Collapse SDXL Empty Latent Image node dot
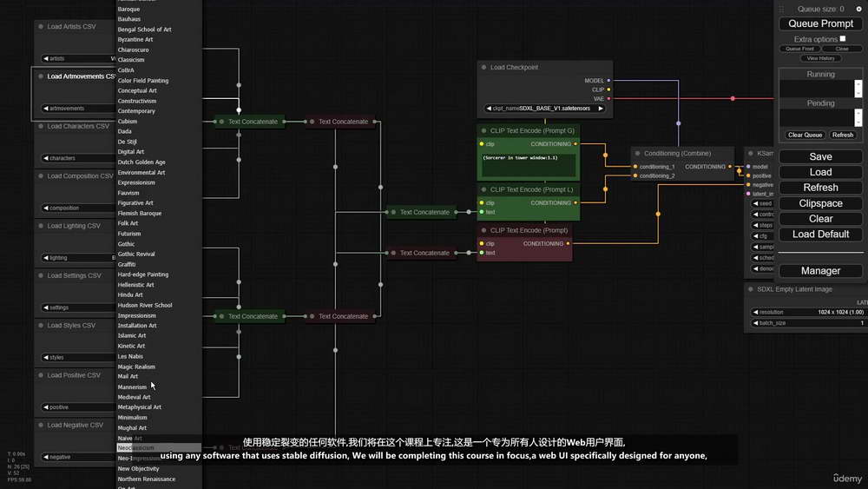This screenshot has height=489, width=868. click(751, 289)
